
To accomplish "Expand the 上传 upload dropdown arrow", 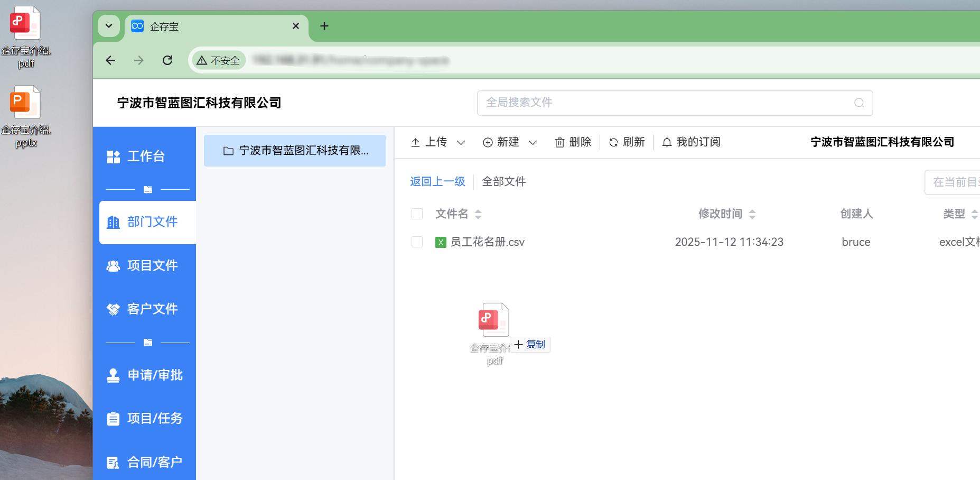I will pos(461,143).
